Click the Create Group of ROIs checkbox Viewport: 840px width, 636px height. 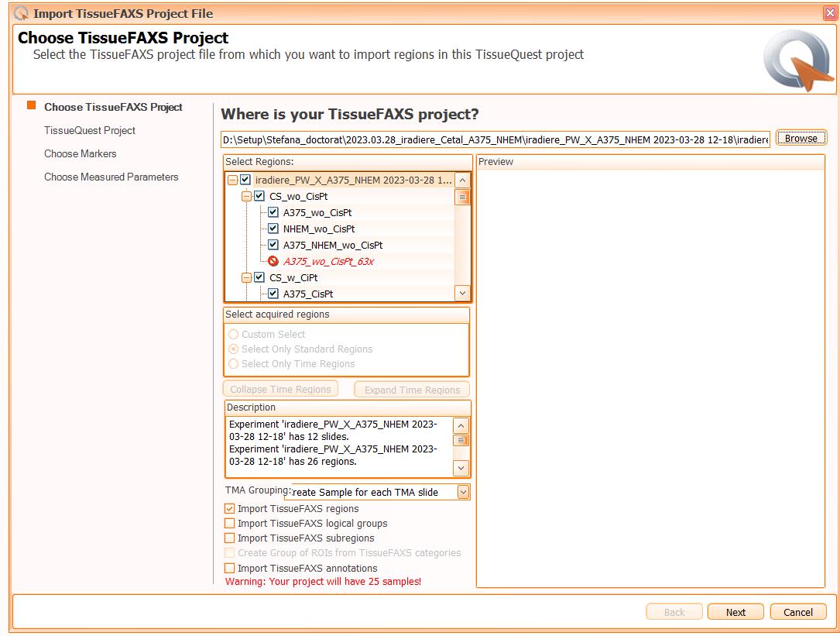tap(229, 553)
